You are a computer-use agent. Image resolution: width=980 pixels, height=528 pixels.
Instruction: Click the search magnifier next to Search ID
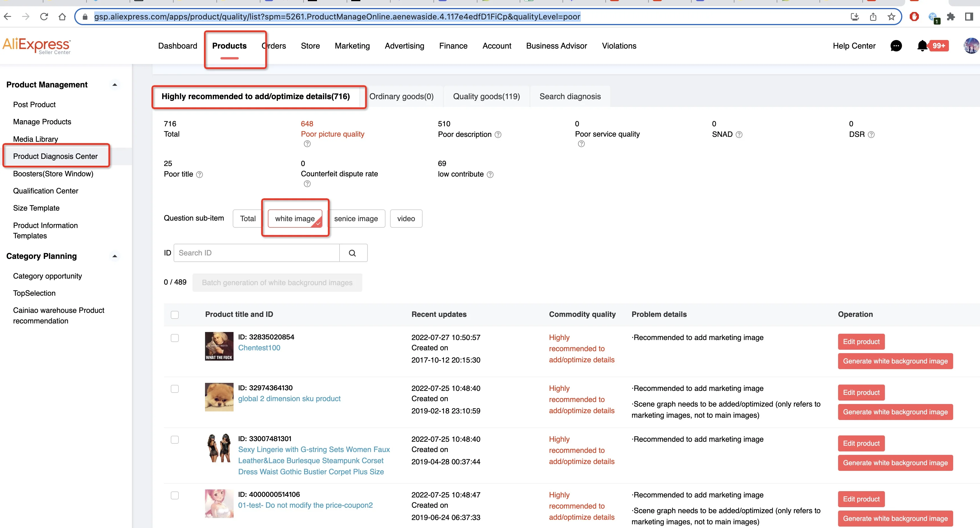[352, 253]
